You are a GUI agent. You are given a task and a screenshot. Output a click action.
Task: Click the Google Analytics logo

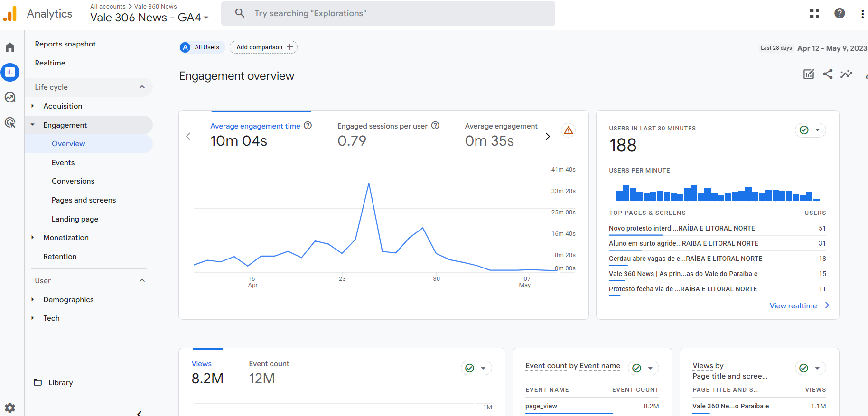pyautogui.click(x=10, y=13)
